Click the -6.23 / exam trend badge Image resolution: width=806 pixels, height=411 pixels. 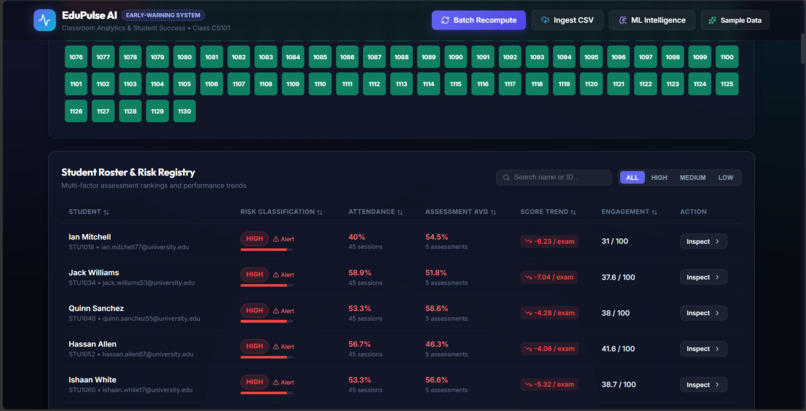549,241
